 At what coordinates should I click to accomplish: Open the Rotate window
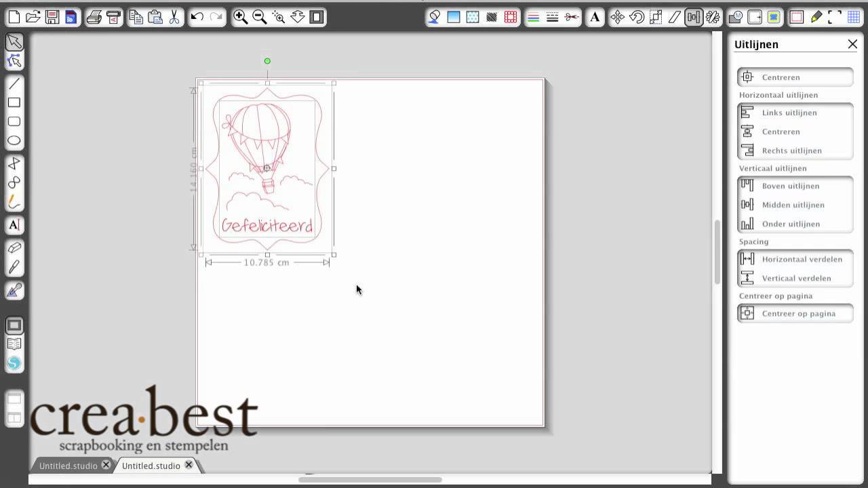tap(637, 17)
